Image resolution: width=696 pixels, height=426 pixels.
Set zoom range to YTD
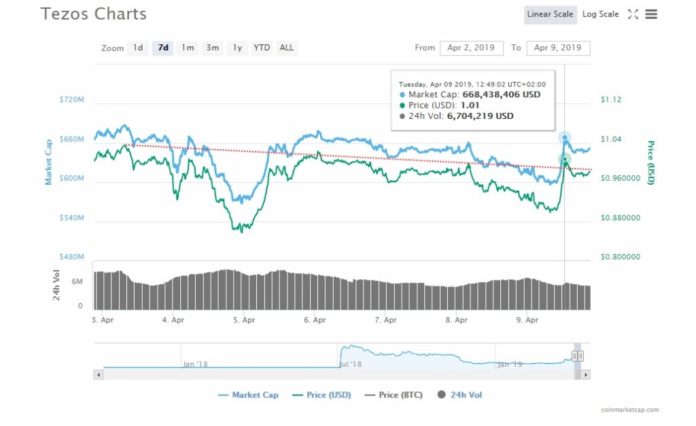(261, 47)
